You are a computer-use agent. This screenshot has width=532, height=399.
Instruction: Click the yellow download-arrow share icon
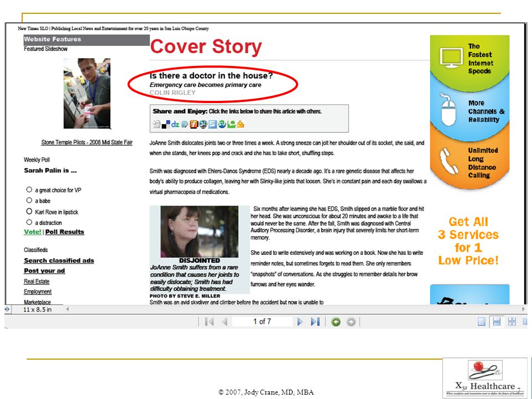tap(240, 124)
